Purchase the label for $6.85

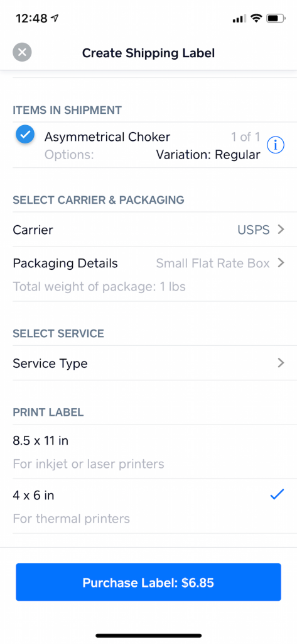pos(148,582)
